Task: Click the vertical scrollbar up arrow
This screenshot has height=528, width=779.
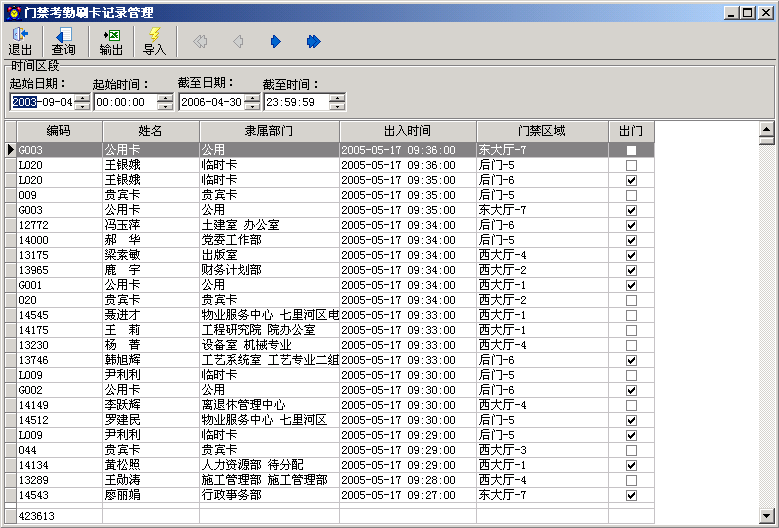Action: coord(767,129)
